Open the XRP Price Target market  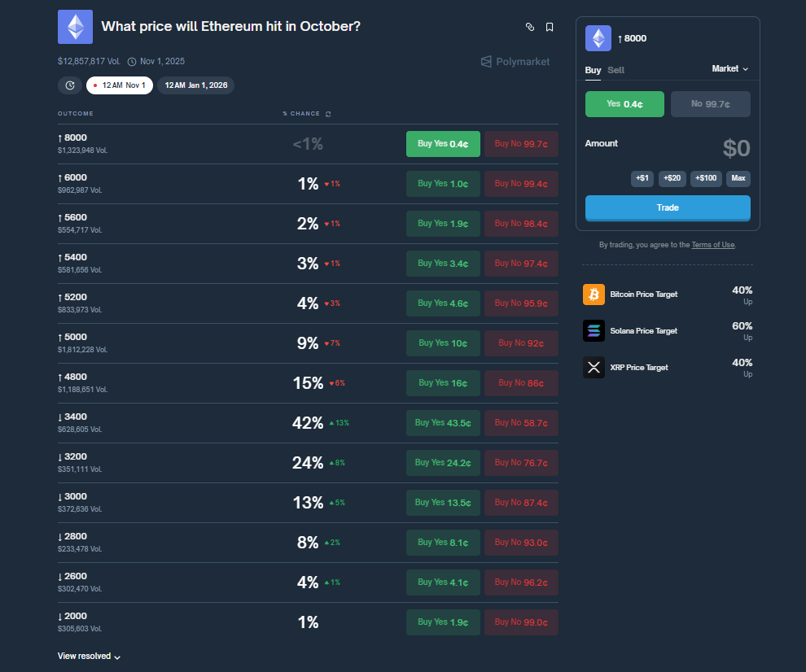[638, 368]
